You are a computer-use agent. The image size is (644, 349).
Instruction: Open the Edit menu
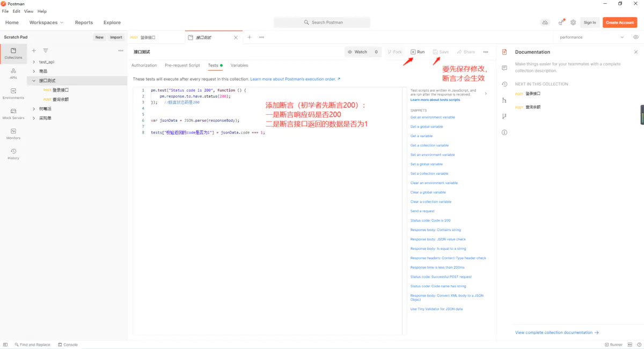pyautogui.click(x=17, y=11)
